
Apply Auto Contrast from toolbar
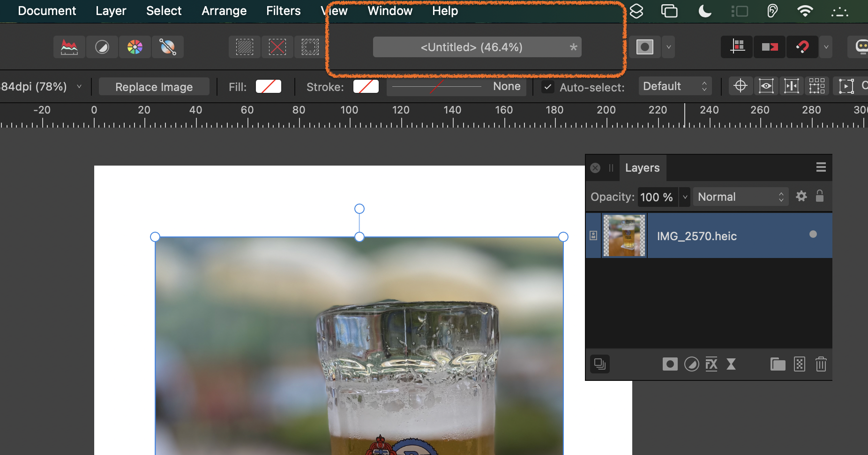coord(102,47)
